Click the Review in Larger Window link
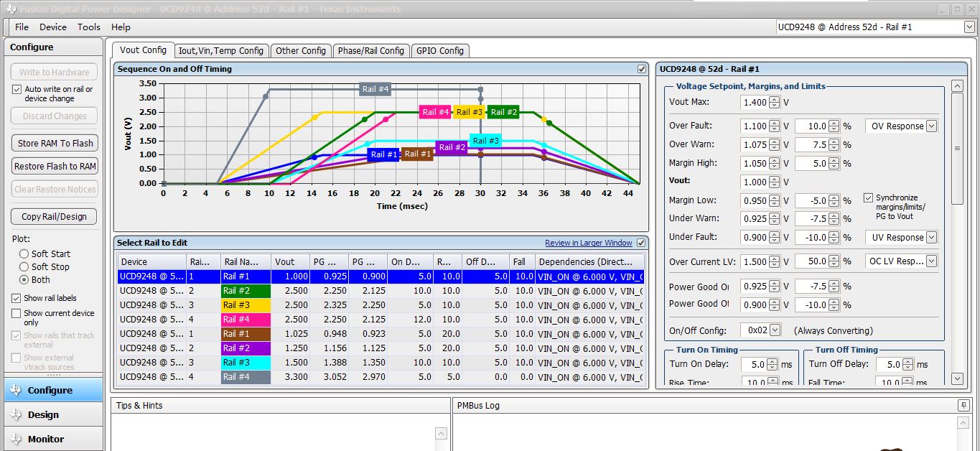 coord(588,243)
